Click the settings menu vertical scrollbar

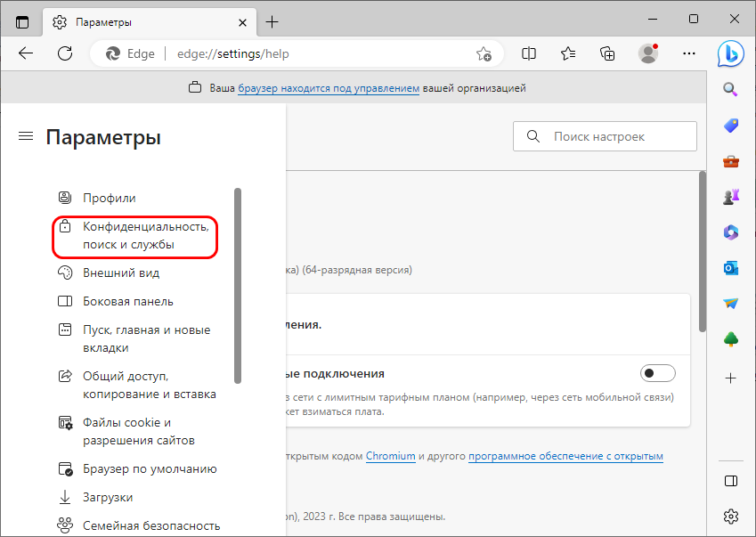tap(237, 285)
